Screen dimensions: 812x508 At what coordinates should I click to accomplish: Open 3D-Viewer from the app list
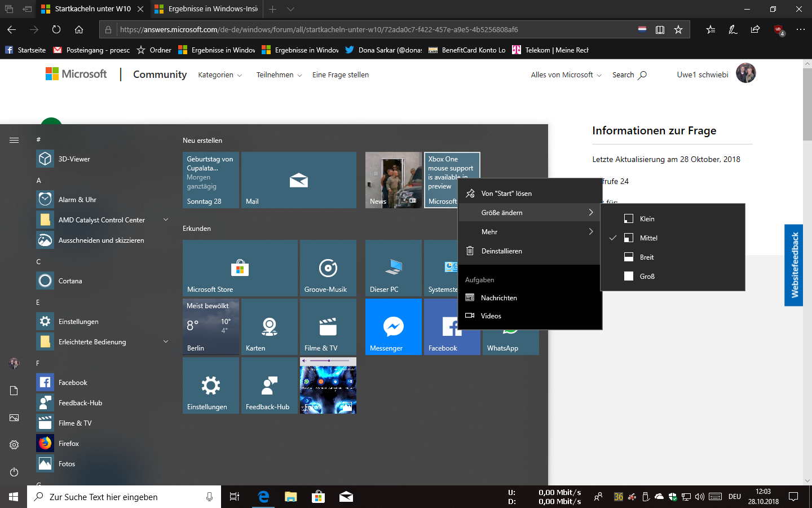coord(101,159)
